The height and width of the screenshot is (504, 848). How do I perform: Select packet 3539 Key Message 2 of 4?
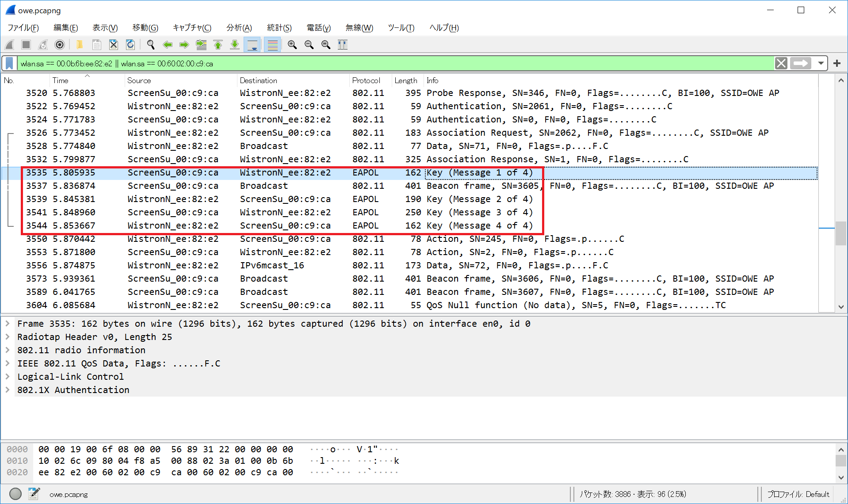coord(409,199)
